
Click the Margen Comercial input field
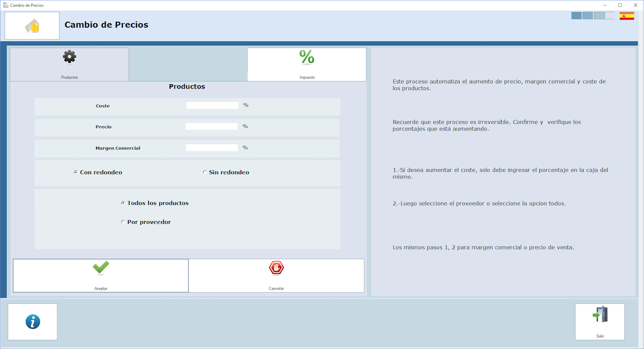[211, 148]
